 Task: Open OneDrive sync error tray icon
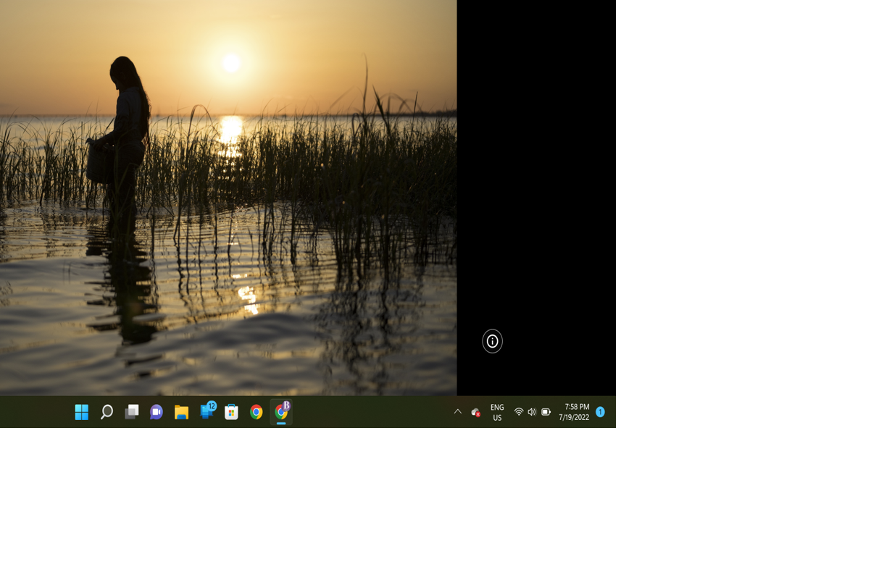tap(476, 412)
